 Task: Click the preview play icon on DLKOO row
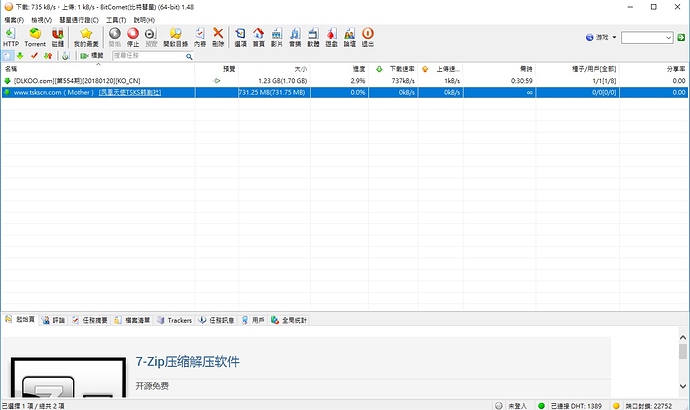coord(217,81)
